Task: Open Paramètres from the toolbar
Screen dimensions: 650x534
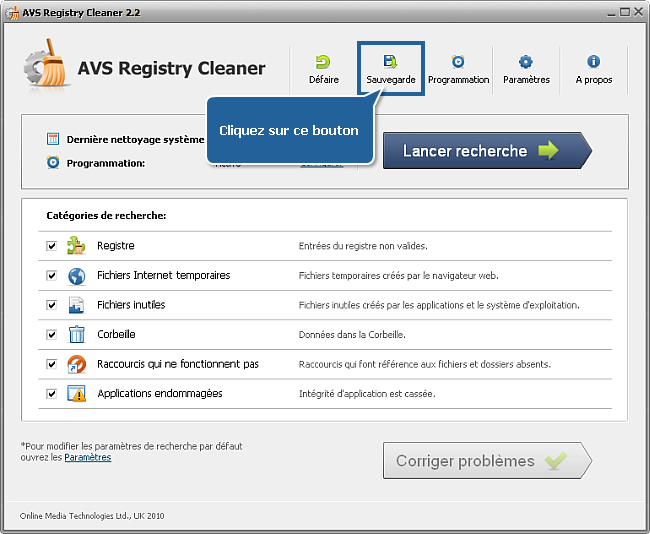Action: point(526,69)
